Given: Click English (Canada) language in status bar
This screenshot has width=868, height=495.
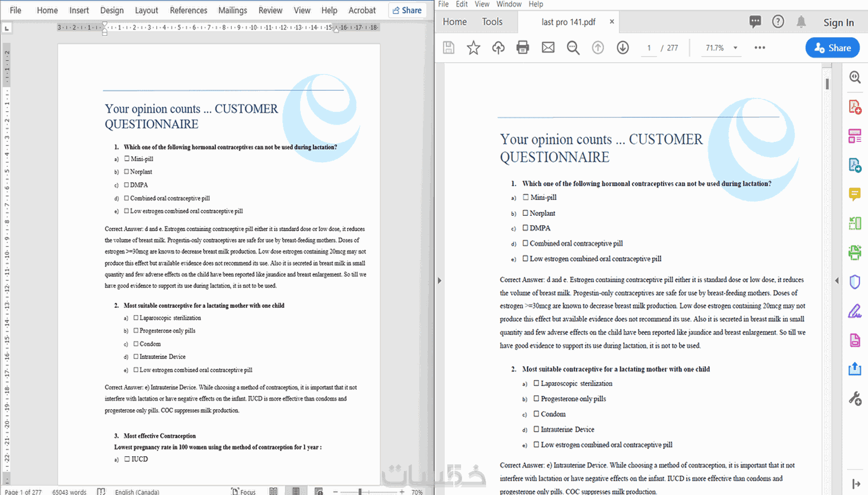Looking at the screenshot, I should coord(137,492).
